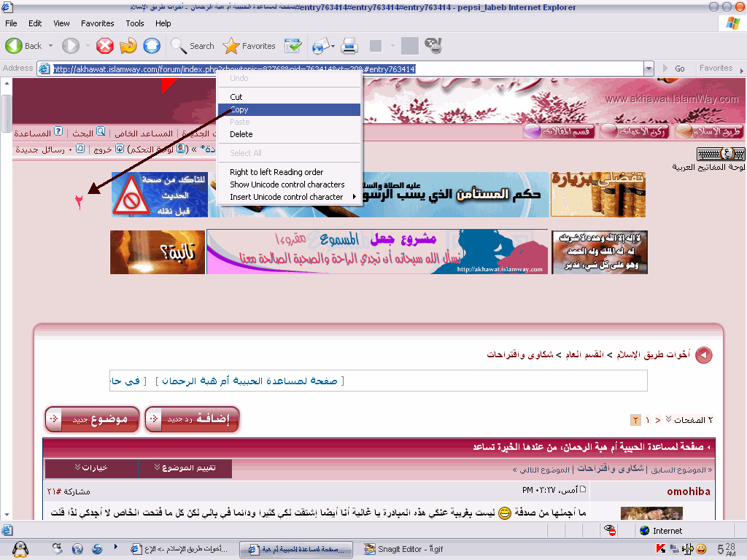Click the إضافة رد جديد reply button
The width and height of the screenshot is (747, 560).
pos(192,419)
